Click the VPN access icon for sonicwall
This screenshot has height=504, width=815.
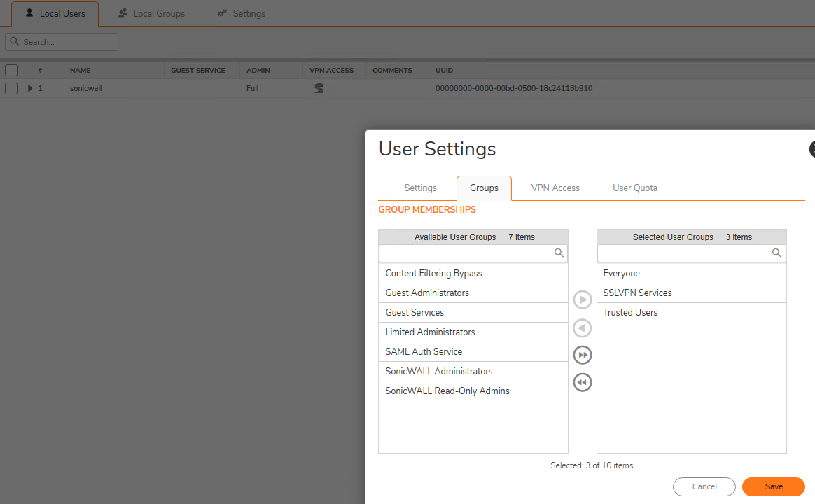(x=319, y=89)
